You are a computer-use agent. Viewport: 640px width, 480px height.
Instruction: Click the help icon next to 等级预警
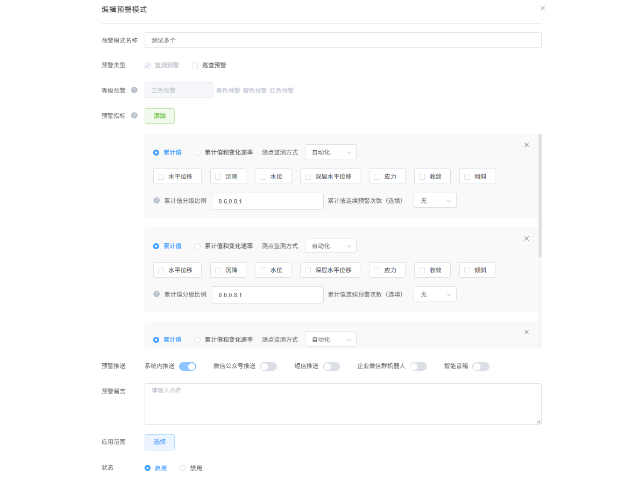[134, 90]
